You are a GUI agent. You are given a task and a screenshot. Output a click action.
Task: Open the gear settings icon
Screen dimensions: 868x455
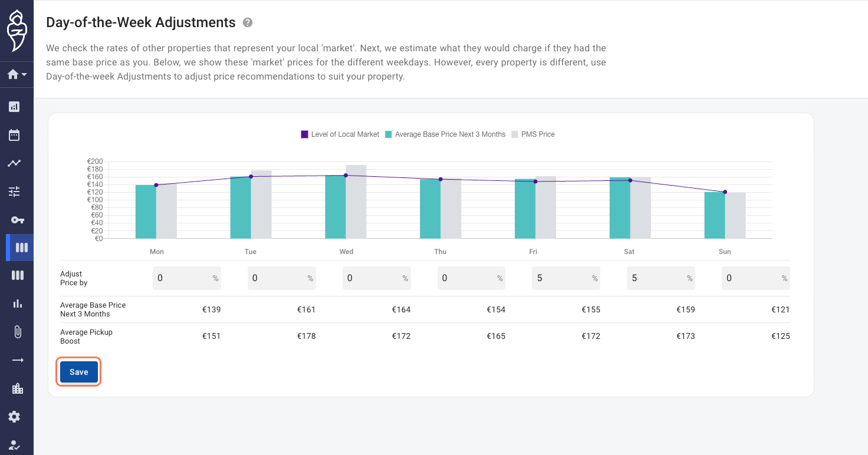(x=14, y=417)
